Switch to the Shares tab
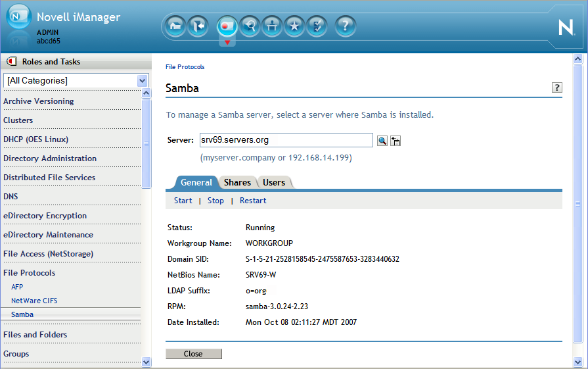 pos(237,182)
